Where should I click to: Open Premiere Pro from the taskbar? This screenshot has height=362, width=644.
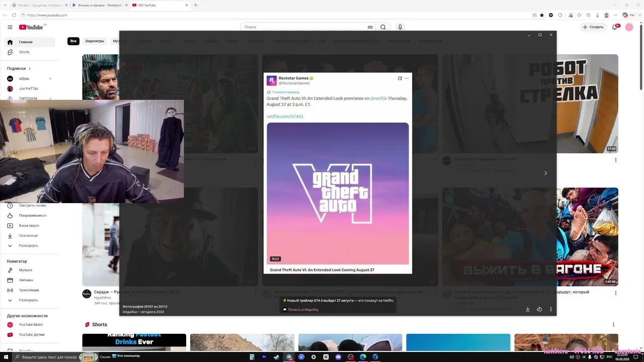[x=264, y=357]
